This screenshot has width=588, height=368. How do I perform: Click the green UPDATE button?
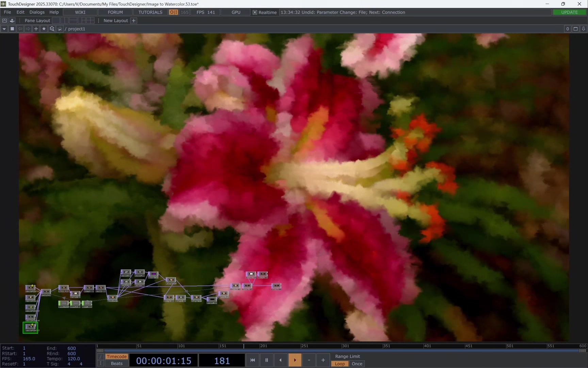(x=569, y=12)
